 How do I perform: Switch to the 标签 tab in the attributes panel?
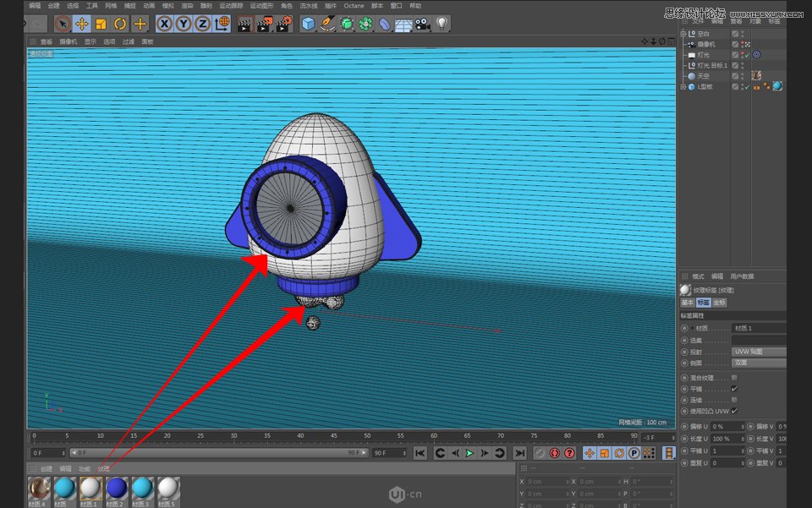pos(703,303)
